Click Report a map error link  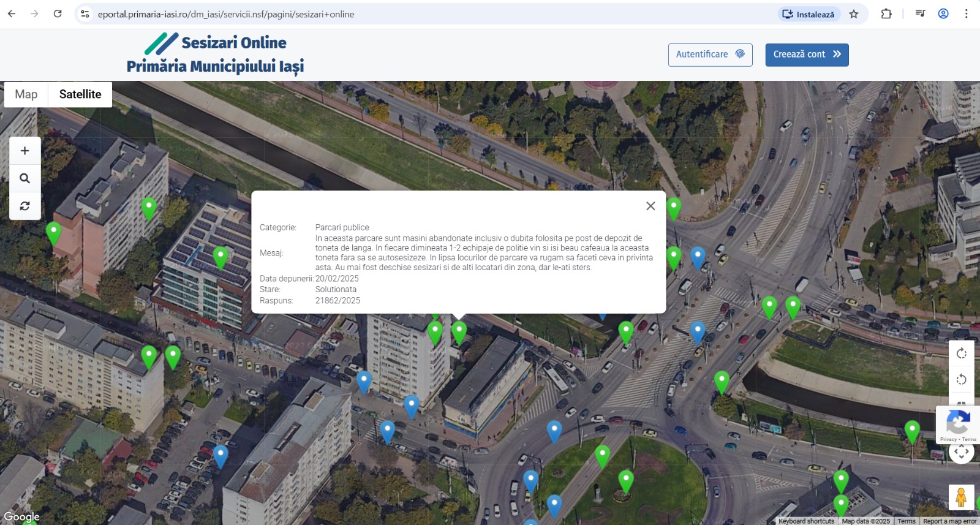coord(949,521)
